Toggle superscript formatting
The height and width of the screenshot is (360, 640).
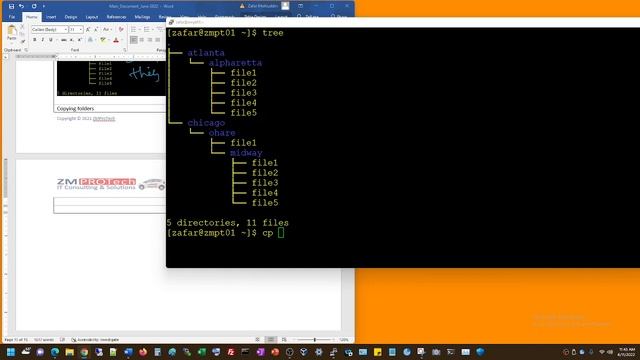(x=80, y=40)
